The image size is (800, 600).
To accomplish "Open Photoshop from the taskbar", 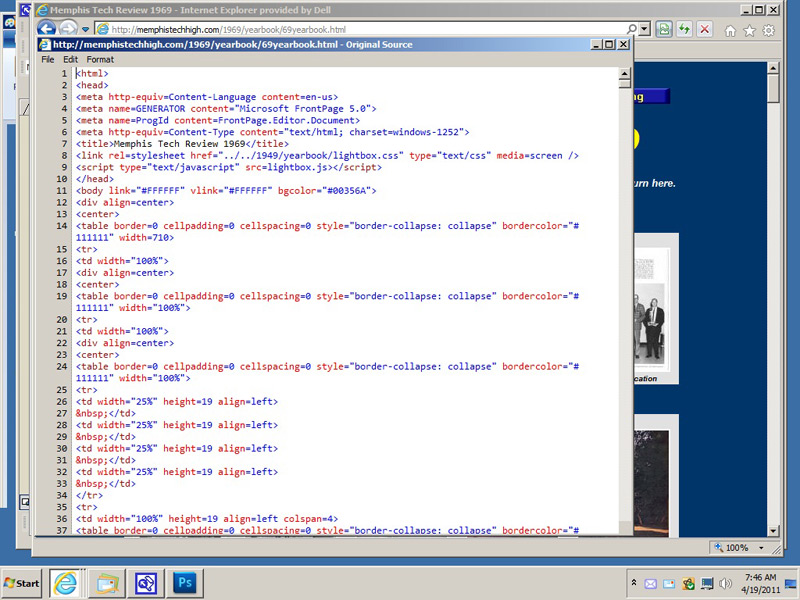I will point(185,583).
